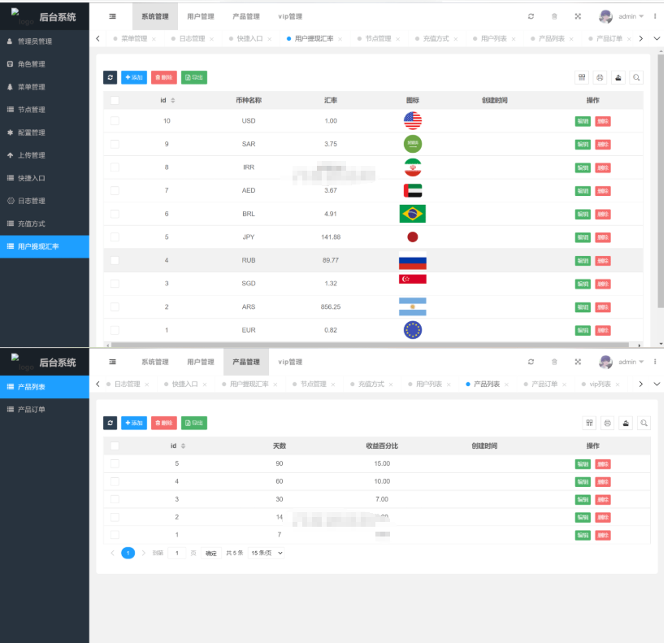Select checkbox for the 90-day product row
The height and width of the screenshot is (643, 672).
click(115, 463)
